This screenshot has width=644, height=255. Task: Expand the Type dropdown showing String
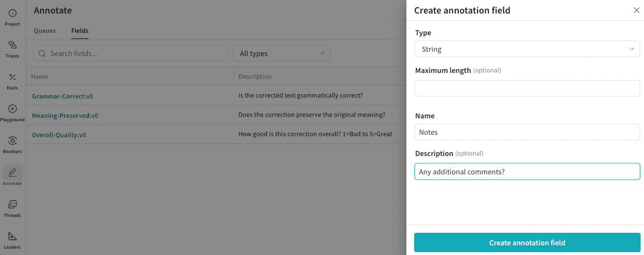pyautogui.click(x=527, y=49)
